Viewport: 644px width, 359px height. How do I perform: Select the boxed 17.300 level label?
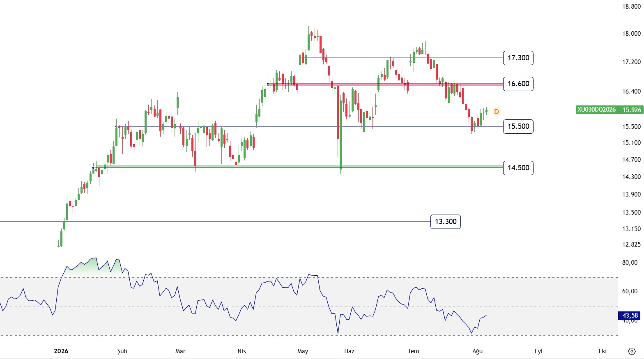click(x=518, y=58)
